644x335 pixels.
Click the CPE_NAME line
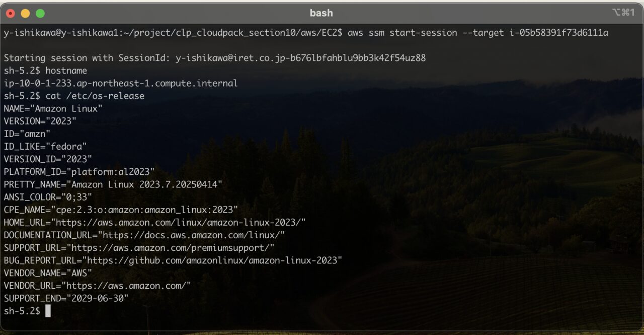click(x=121, y=210)
